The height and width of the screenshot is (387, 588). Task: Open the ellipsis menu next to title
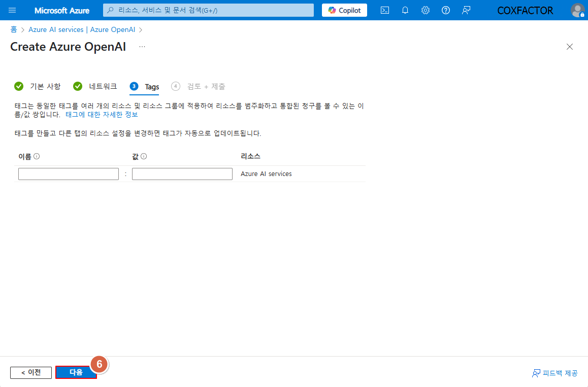point(142,47)
